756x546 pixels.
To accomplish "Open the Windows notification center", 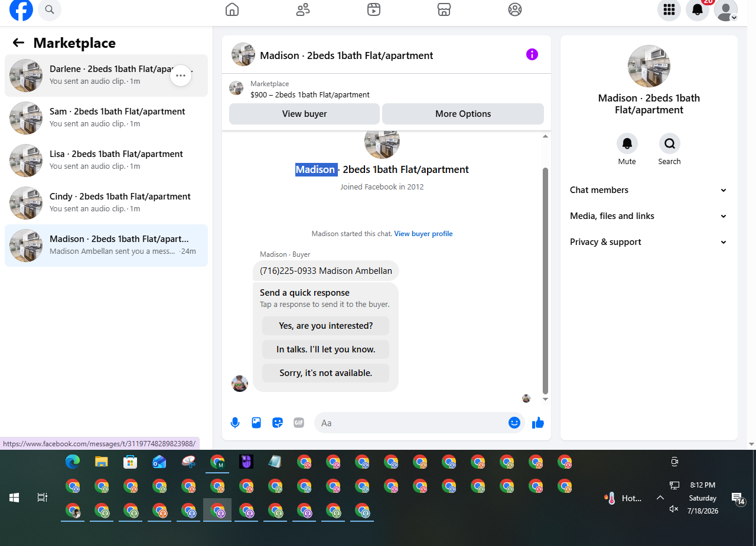I will (738, 499).
